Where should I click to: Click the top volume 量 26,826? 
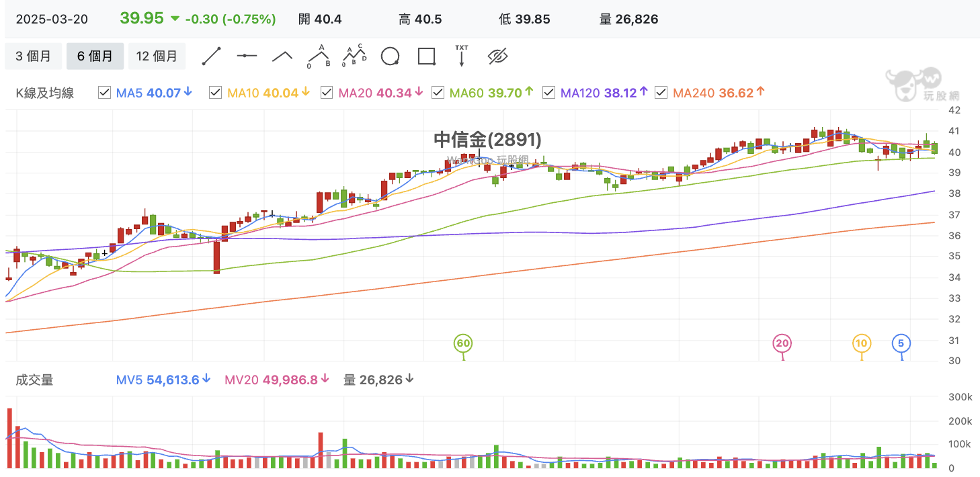click(x=628, y=19)
